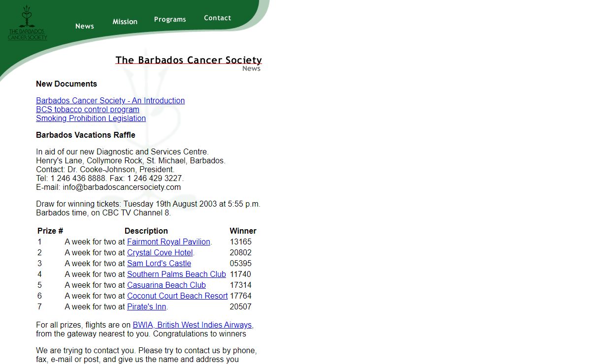591x364 pixels.
Task: Open the News menu item
Action: point(85,26)
